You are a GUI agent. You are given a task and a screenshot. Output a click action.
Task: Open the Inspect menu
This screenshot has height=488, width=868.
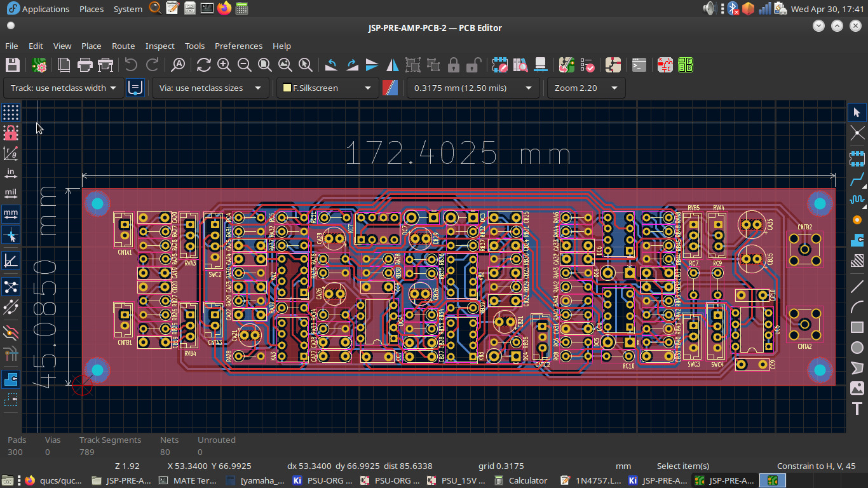(159, 46)
